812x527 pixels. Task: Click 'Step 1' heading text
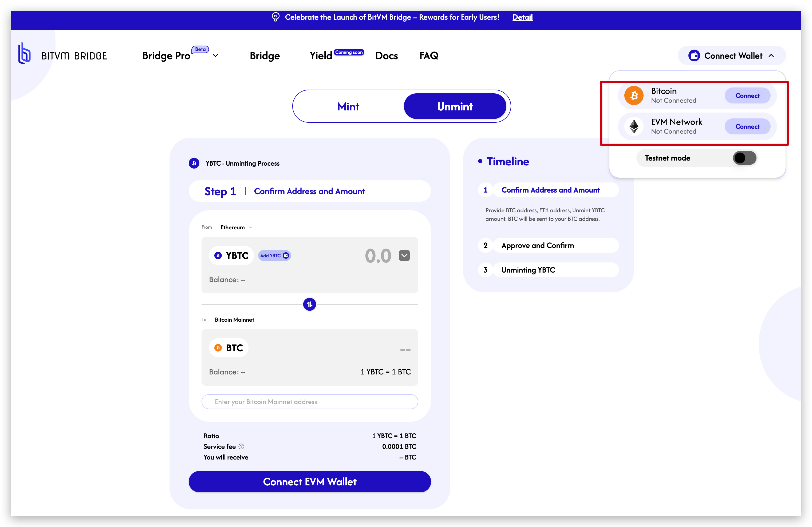click(x=220, y=191)
